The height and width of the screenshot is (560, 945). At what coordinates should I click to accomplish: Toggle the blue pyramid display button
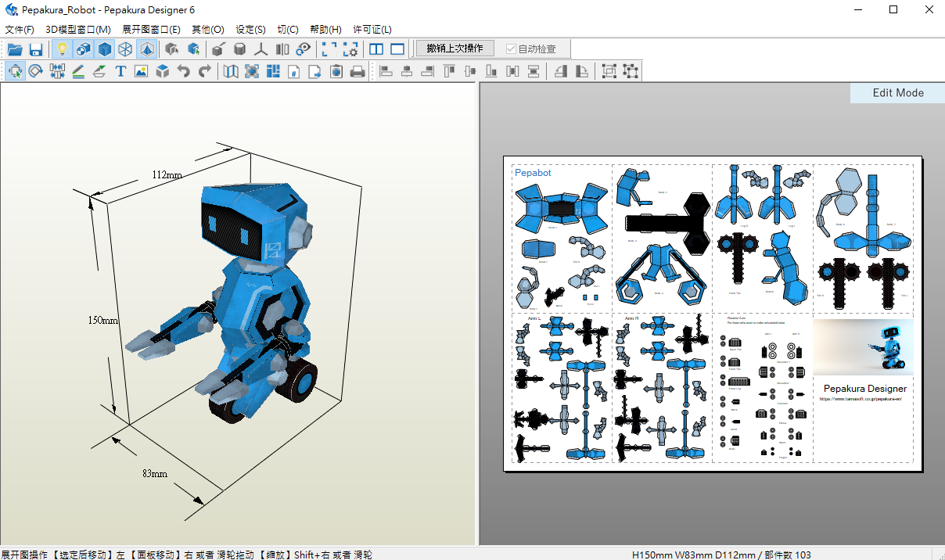[146, 49]
